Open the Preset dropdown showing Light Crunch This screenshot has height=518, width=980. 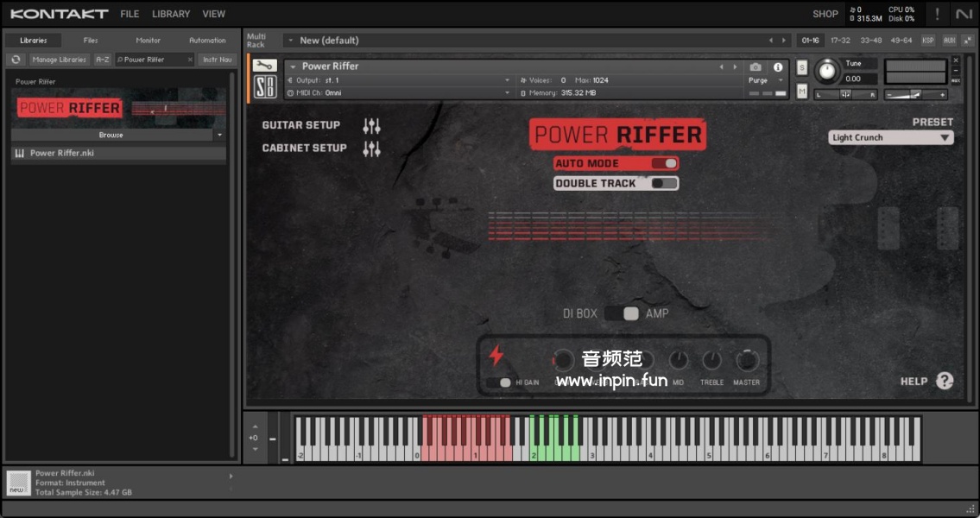pyautogui.click(x=890, y=137)
